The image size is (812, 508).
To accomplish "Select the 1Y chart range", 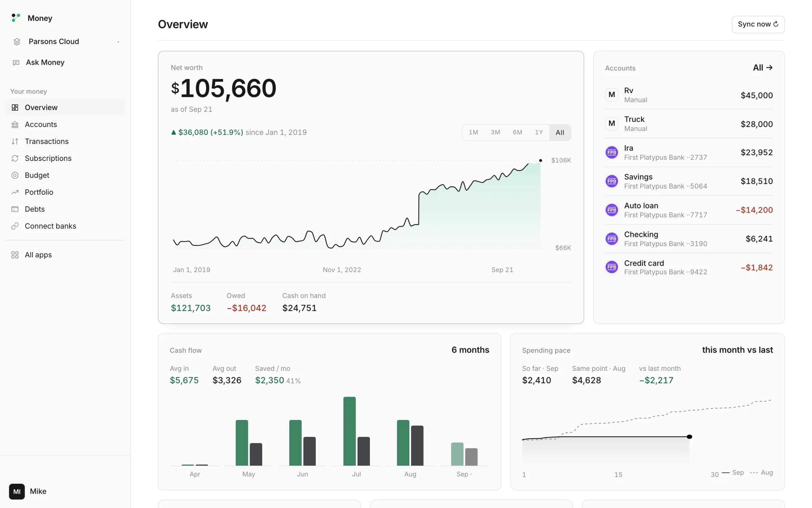I will pyautogui.click(x=539, y=132).
